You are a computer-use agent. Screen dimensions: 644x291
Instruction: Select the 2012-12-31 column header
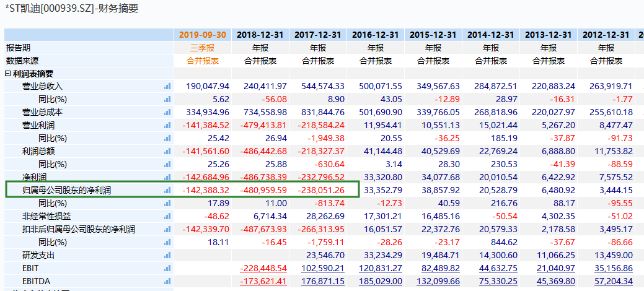(x=606, y=35)
